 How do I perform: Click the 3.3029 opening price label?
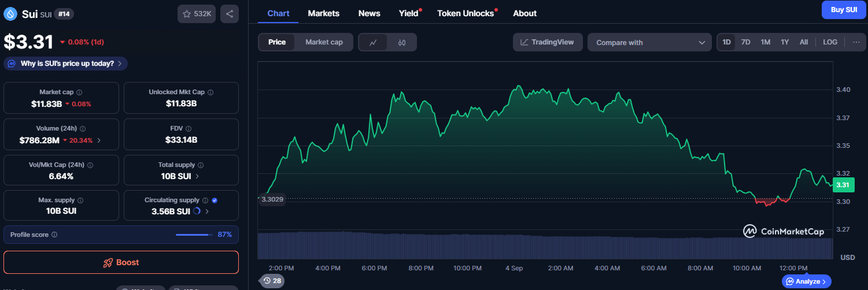tap(272, 199)
